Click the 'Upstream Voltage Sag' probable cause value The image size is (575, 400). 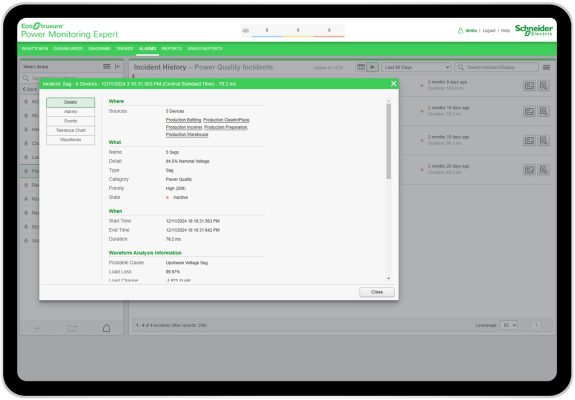coord(187,263)
